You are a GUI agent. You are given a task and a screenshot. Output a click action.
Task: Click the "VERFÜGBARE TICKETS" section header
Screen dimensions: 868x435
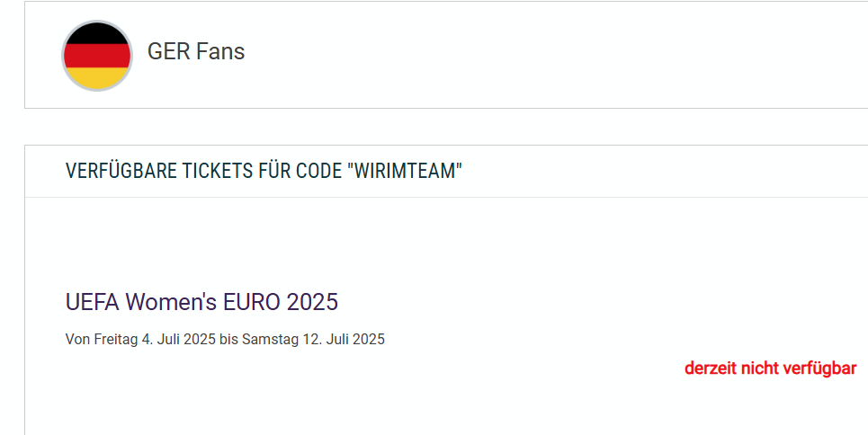click(264, 171)
